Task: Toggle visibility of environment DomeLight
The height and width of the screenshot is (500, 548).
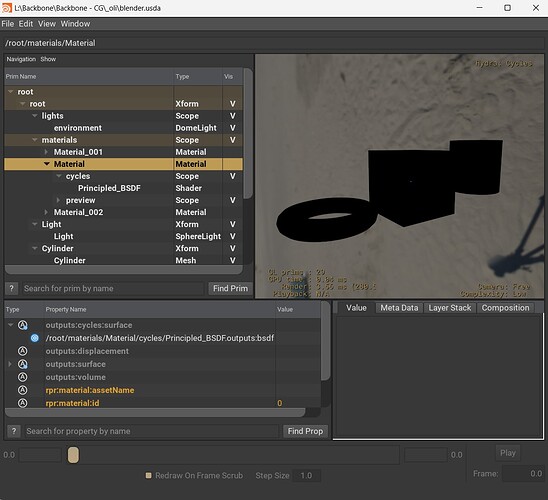Action: (x=232, y=128)
